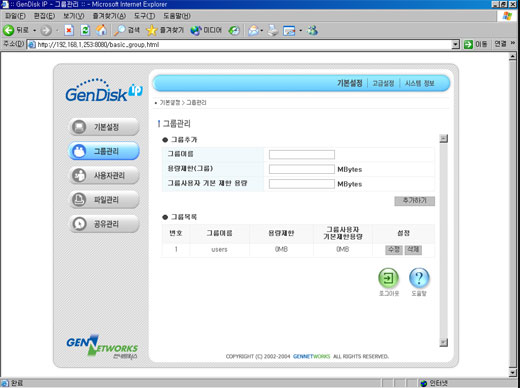This screenshot has height=388, width=520.
Task: Open the 편집(E) menu
Action: (x=44, y=16)
